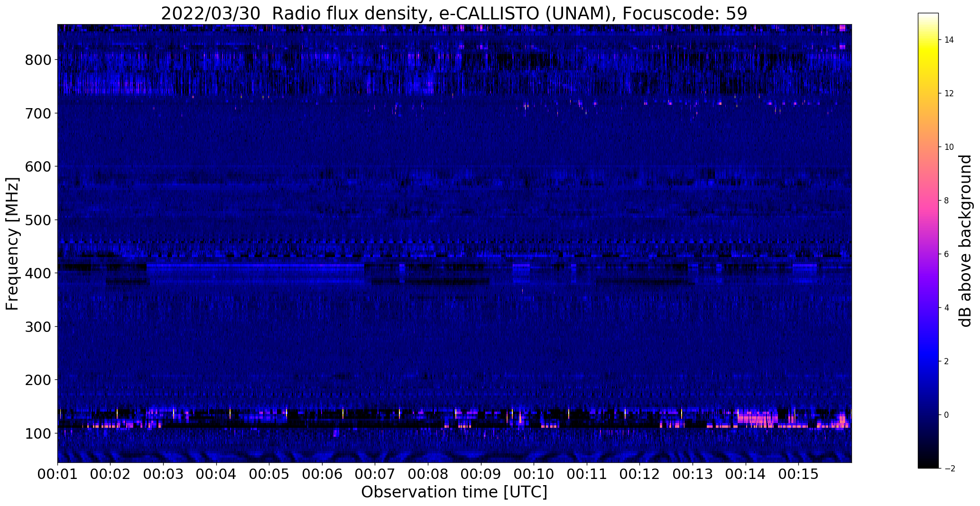
Task: Click the 00:13 time tick label
Action: (693, 474)
